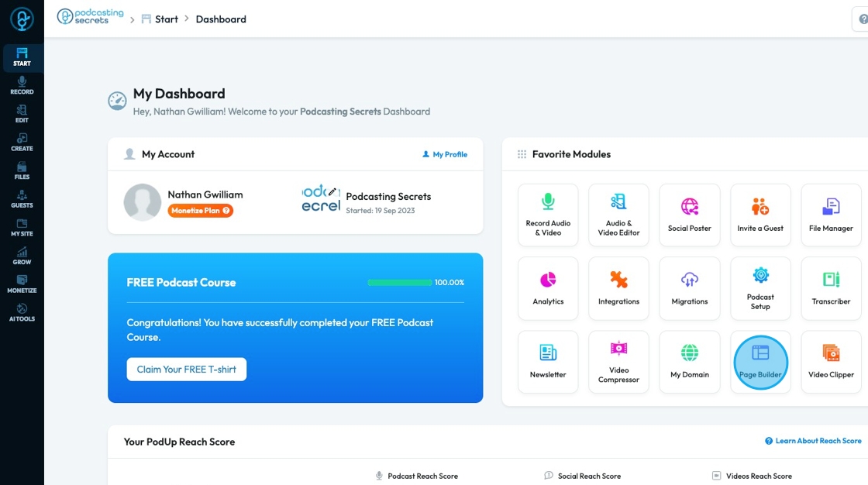This screenshot has height=485, width=868.
Task: Edit the Podcasting Secrets podcast logo thumbnail
Action: click(321, 199)
